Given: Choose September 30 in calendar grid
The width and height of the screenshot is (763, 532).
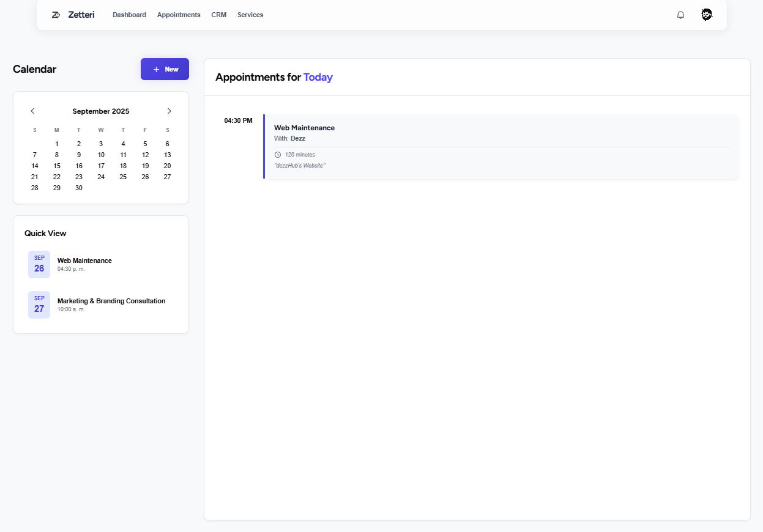Looking at the screenshot, I should 79,188.
